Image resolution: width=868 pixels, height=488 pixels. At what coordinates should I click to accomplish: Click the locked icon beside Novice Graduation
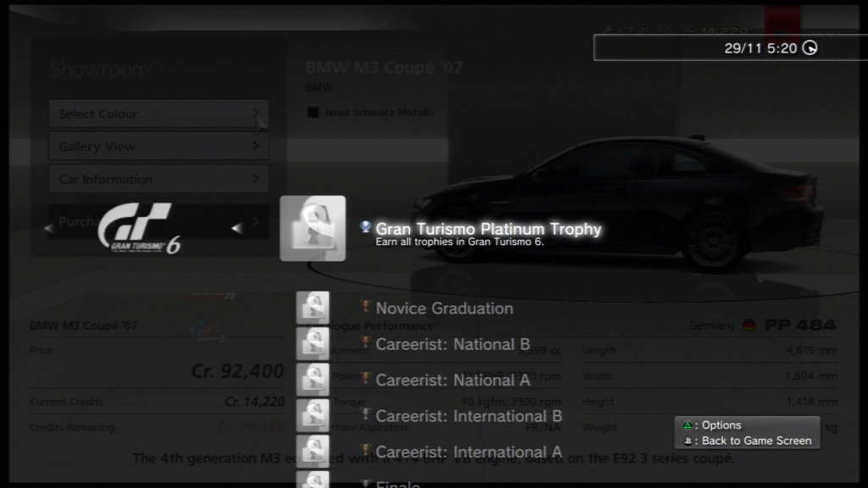pos(313,308)
